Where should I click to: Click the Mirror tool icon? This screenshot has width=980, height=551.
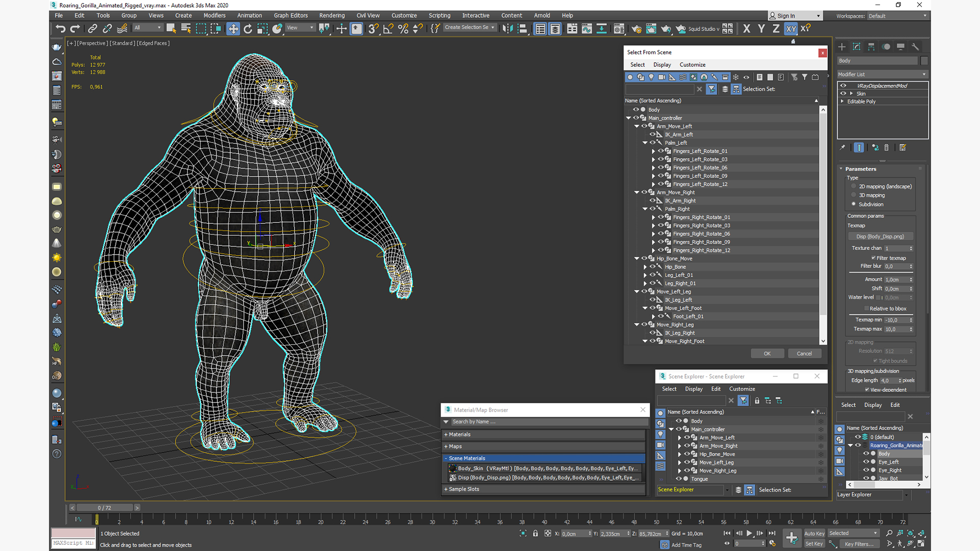507,29
